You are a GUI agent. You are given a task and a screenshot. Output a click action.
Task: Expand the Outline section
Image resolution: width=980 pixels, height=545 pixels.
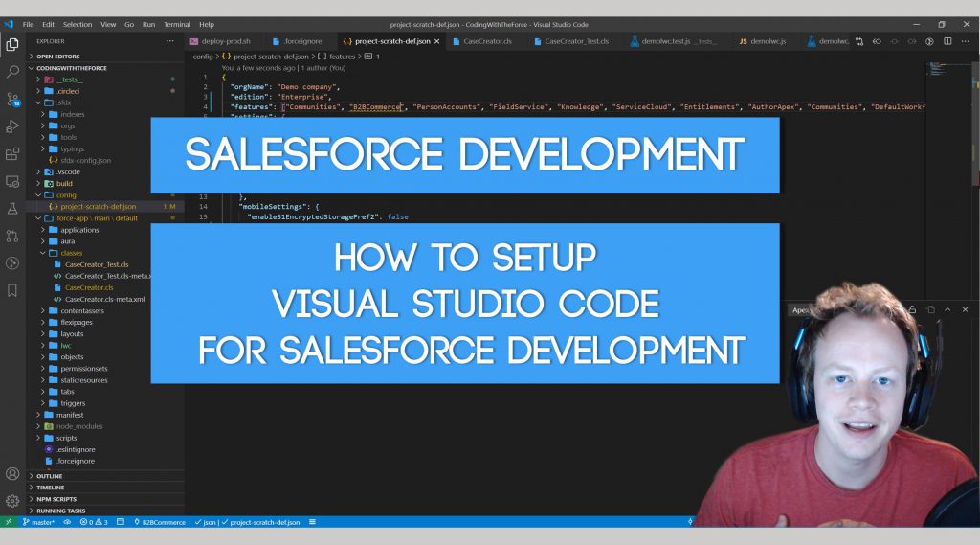tap(50, 476)
